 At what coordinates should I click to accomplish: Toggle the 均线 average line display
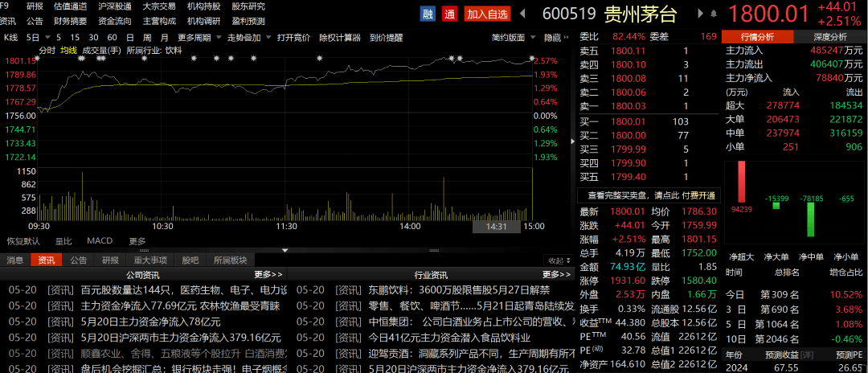(69, 50)
